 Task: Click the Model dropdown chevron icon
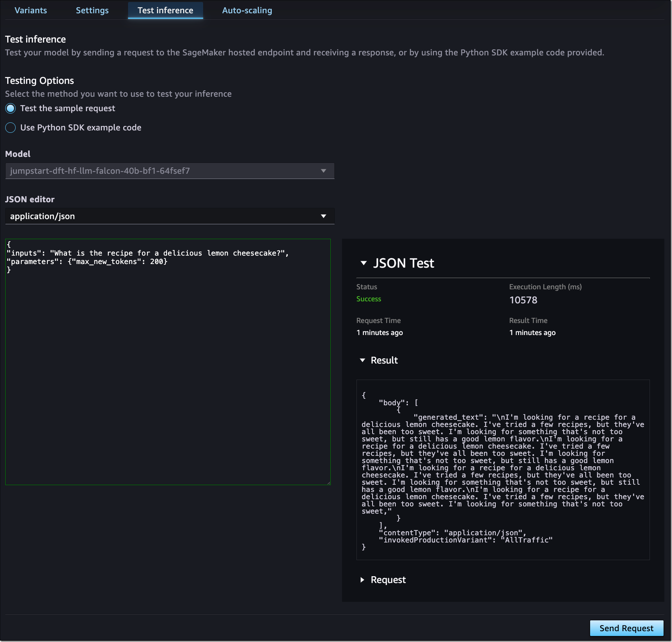pyautogui.click(x=324, y=171)
